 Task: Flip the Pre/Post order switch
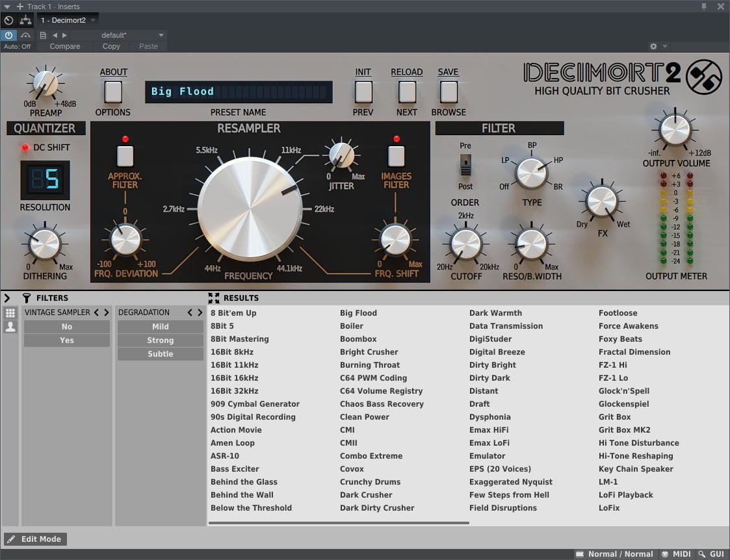[x=465, y=166]
